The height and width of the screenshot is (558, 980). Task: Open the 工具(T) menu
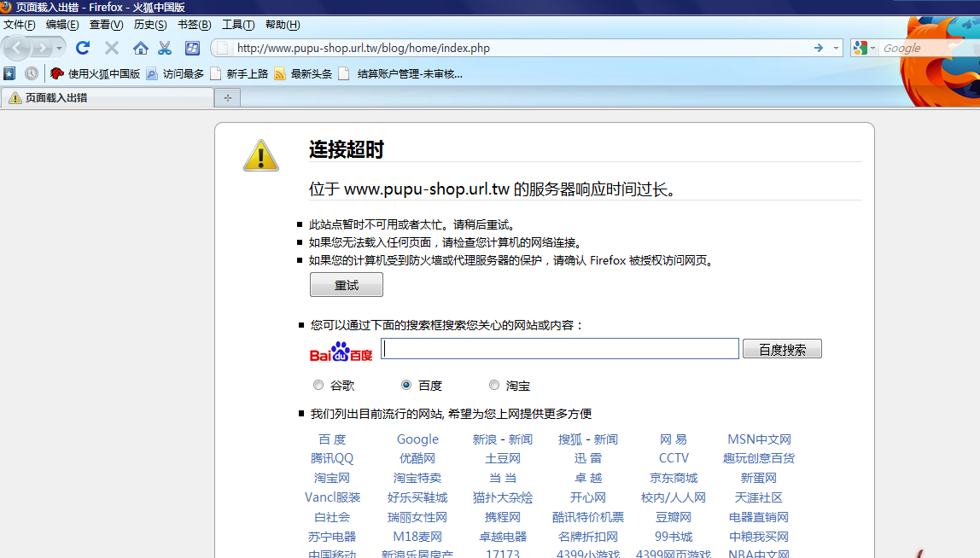238,25
